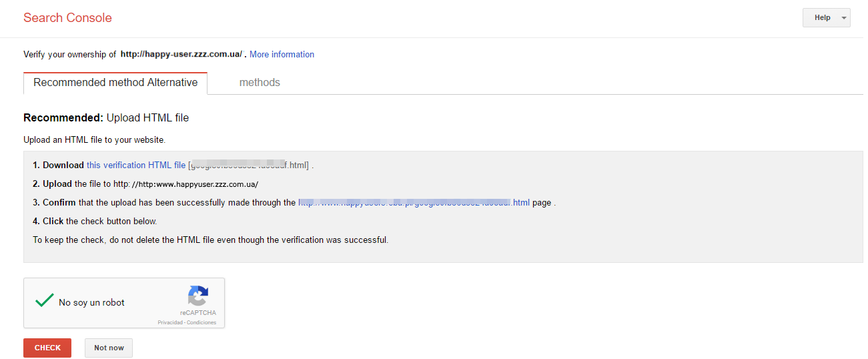
Task: Download this verification HTML file link
Action: [136, 165]
